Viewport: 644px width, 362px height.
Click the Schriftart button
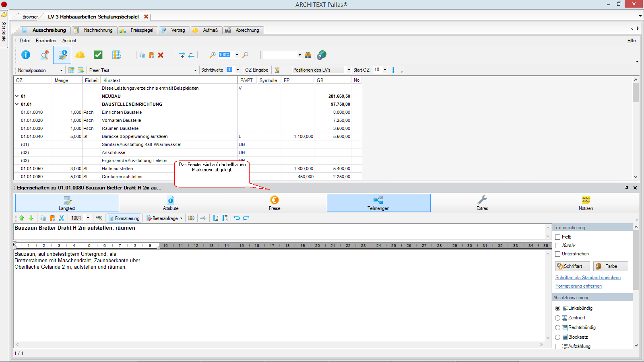pyautogui.click(x=572, y=266)
